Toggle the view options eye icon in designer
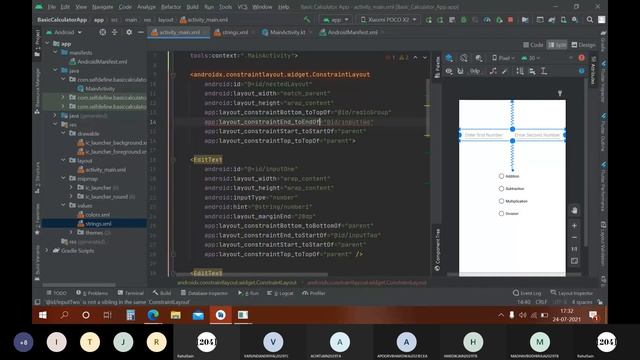Viewport: 640px width, 360px height. coord(449,71)
